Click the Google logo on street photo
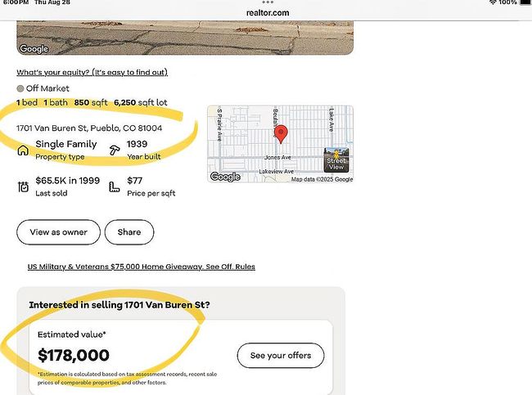The width and height of the screenshot is (532, 395). (34, 49)
